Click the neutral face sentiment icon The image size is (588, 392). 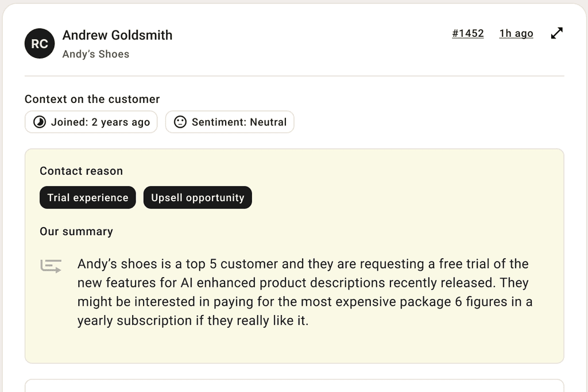180,122
